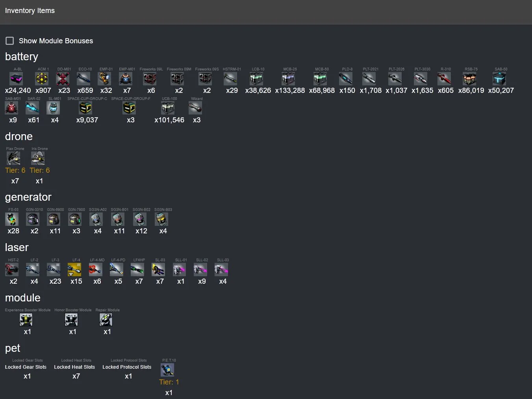Choose the SLL-02 laser icon
532x399 pixels.
(x=200, y=270)
